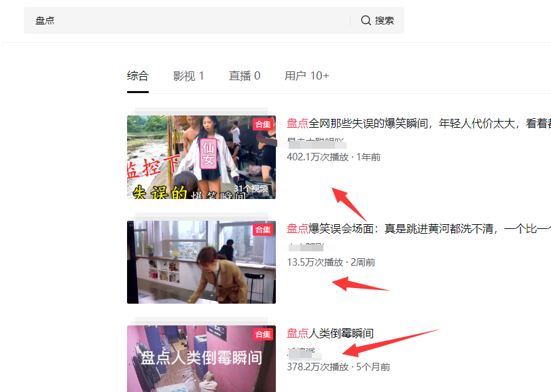Open the office misunderstanding video thumbnail
Screen dimensions: 551x392
[x=201, y=262]
